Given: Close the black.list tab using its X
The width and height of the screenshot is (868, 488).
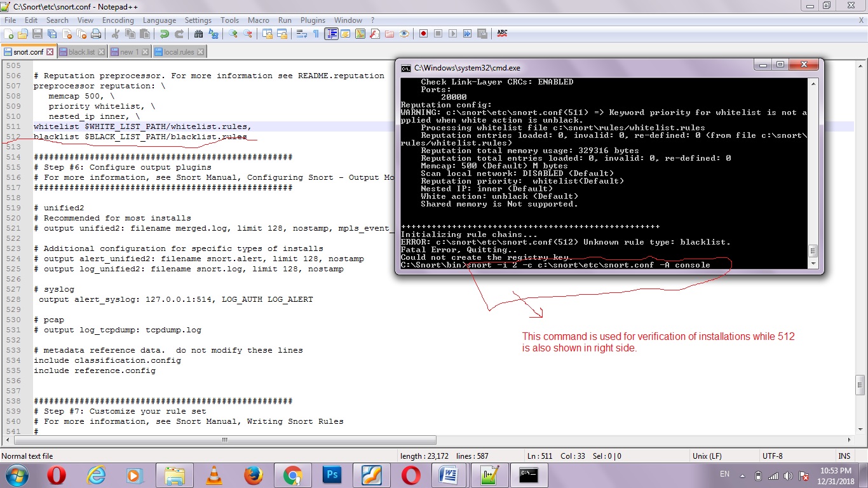Looking at the screenshot, I should coord(102,52).
